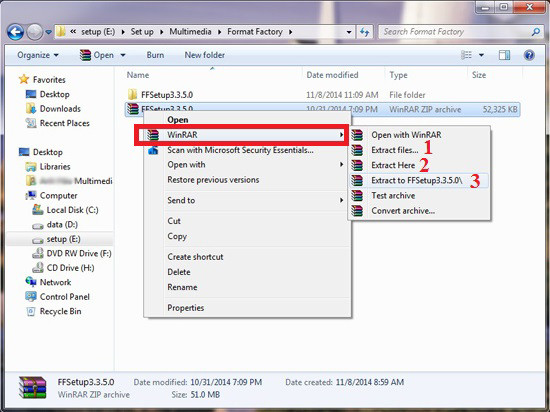Expand the 'Send to' submenu
Viewport: 550px width, 412px height.
(x=246, y=200)
